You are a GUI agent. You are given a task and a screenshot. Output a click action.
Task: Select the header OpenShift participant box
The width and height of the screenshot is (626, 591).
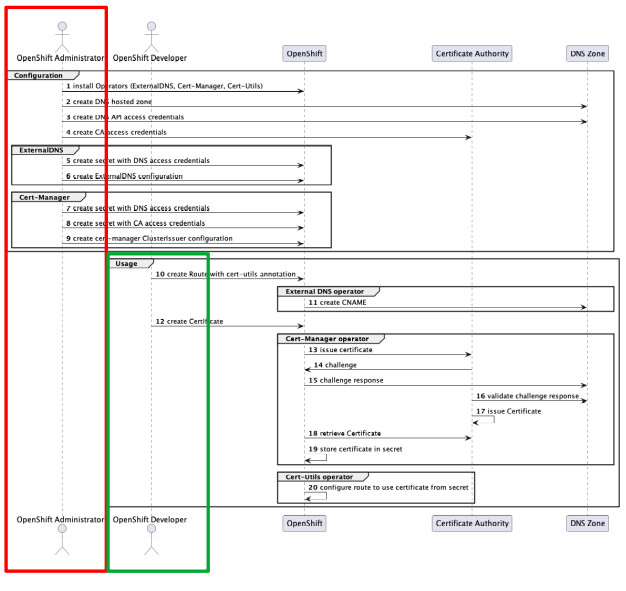click(304, 54)
